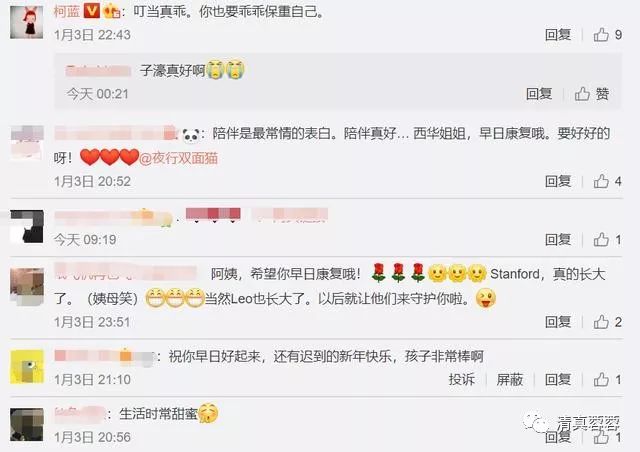
Task: Open avatar of 生活时常甜蜜 commenter
Action: tap(27, 425)
